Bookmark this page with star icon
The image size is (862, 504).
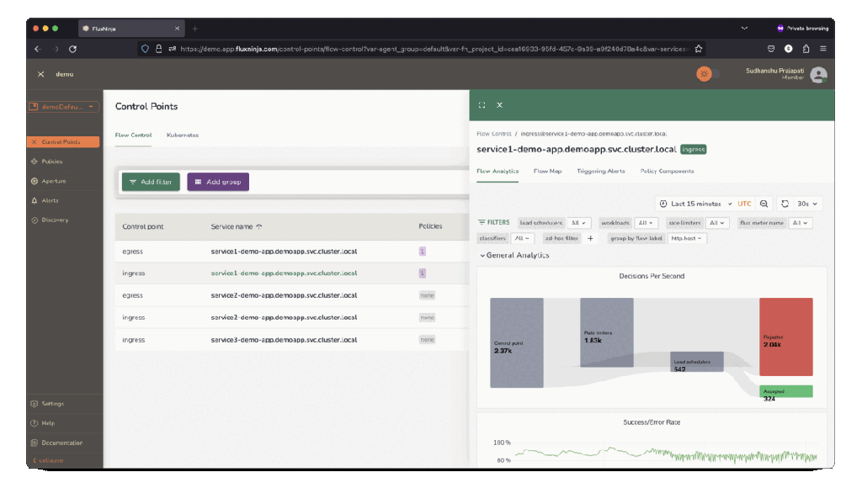coord(699,49)
